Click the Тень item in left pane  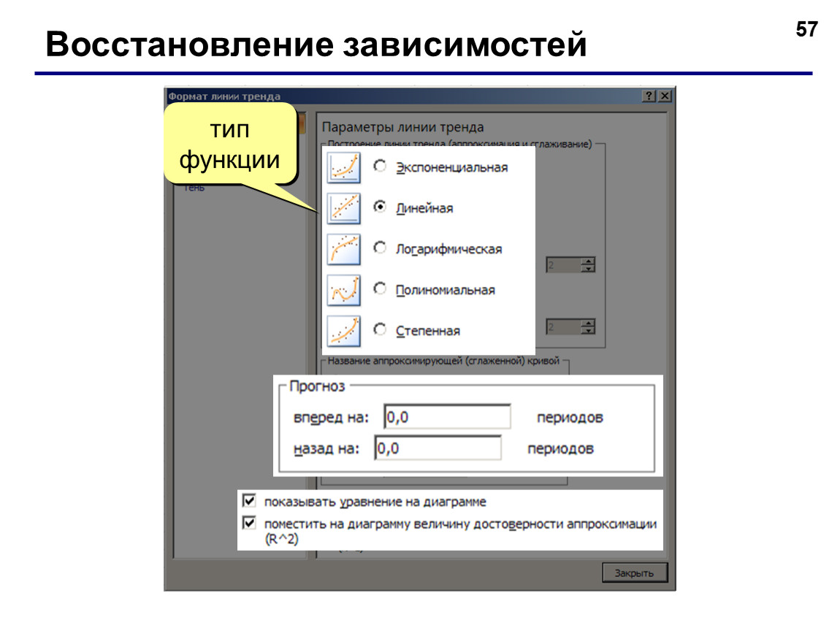coord(194,188)
